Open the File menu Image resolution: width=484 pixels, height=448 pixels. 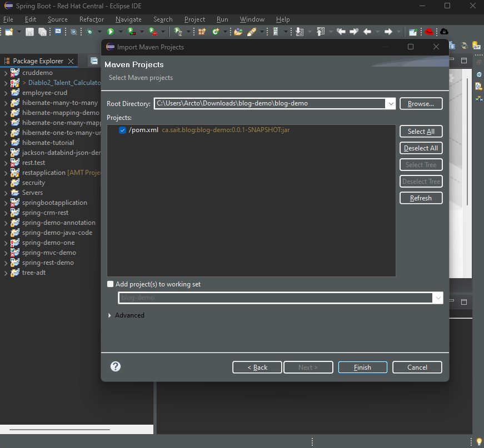8,19
